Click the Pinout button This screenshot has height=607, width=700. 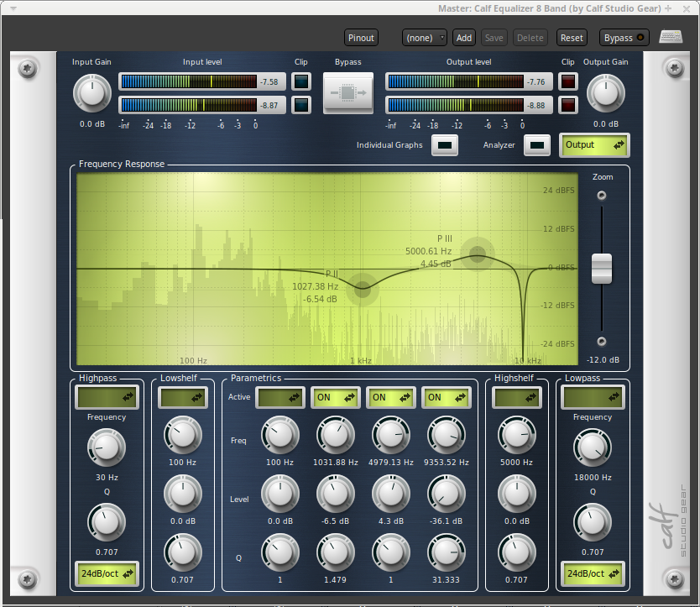(361, 37)
